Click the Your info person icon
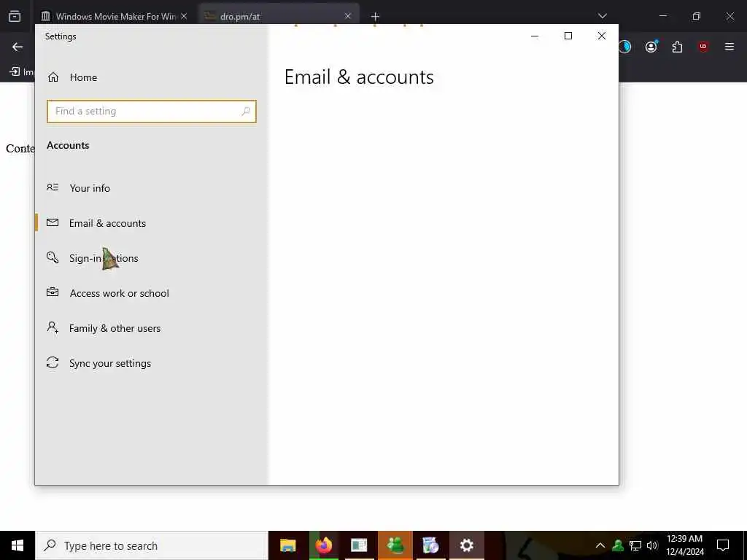 pos(53,187)
